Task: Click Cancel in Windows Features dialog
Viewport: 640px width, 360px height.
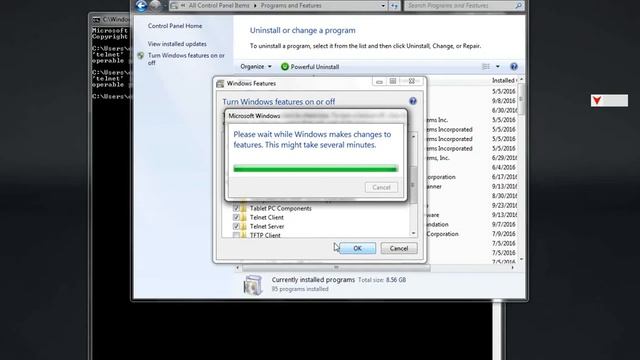Action: click(x=399, y=248)
